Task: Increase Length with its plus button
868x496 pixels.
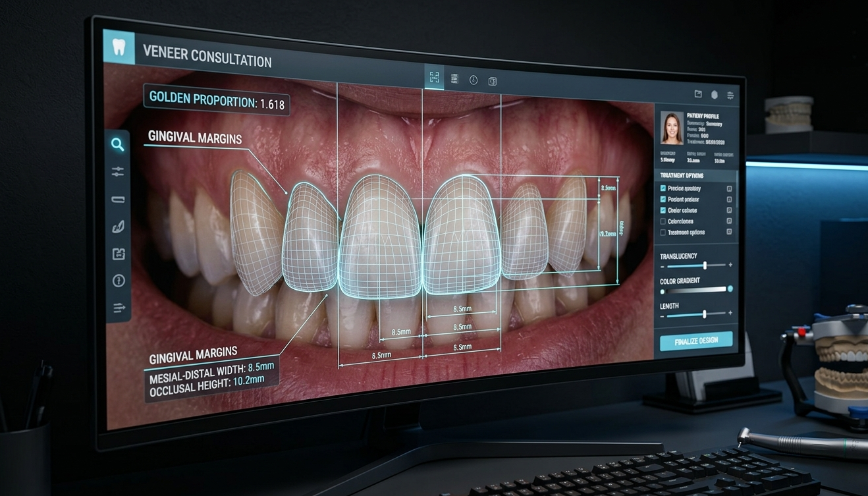Action: (730, 314)
